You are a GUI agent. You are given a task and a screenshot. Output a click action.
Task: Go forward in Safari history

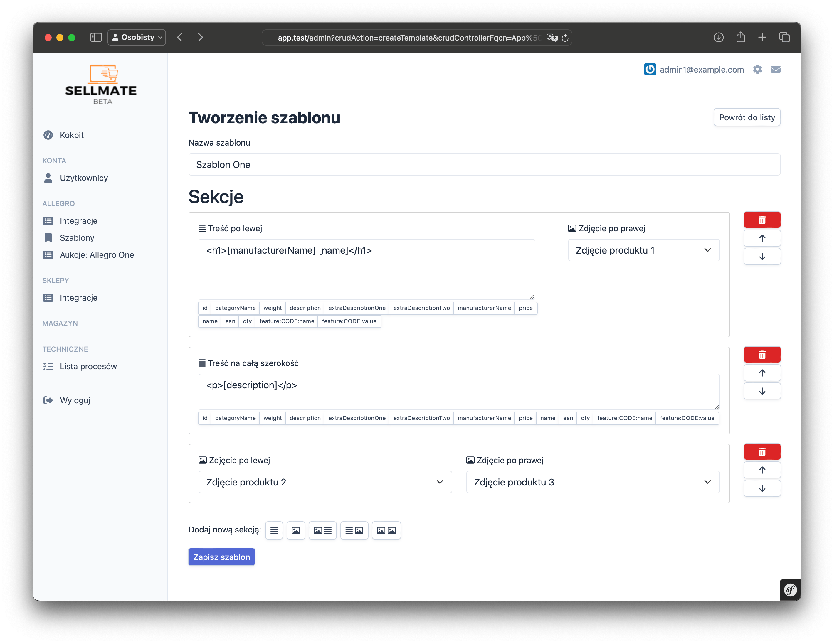coord(201,37)
